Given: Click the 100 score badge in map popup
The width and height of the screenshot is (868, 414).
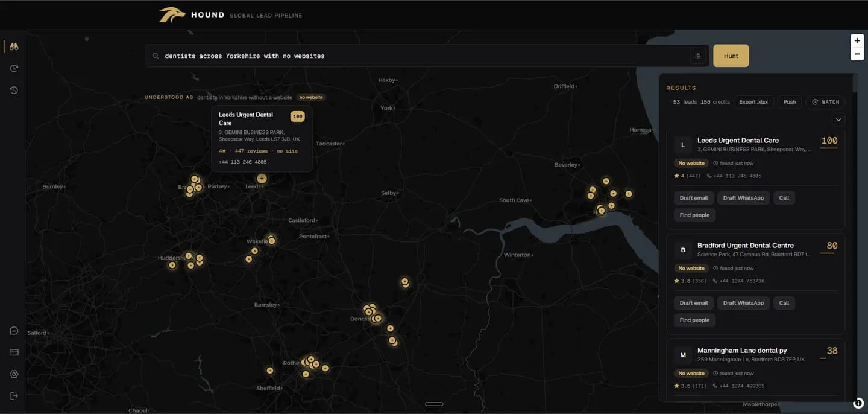Looking at the screenshot, I should (297, 116).
